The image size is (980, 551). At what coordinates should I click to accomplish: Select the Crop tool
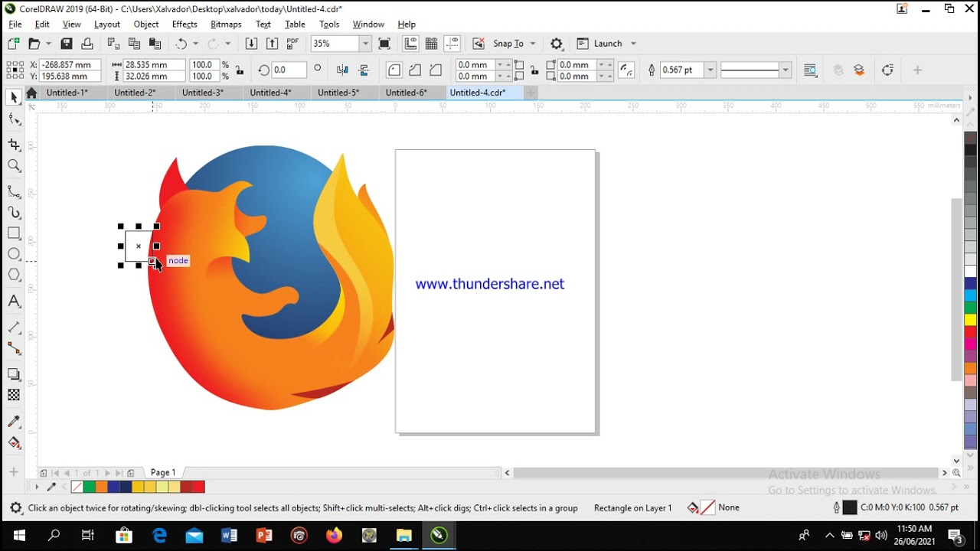(x=14, y=145)
